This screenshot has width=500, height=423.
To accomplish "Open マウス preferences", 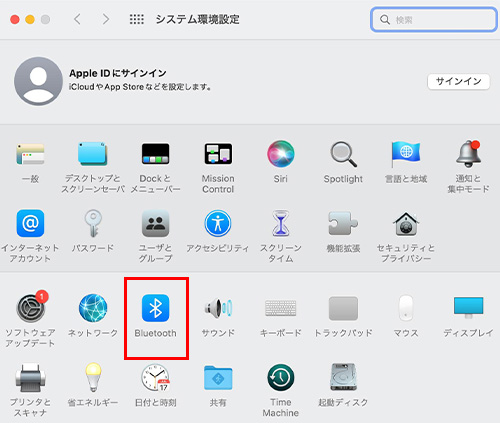I will pyautogui.click(x=406, y=308).
